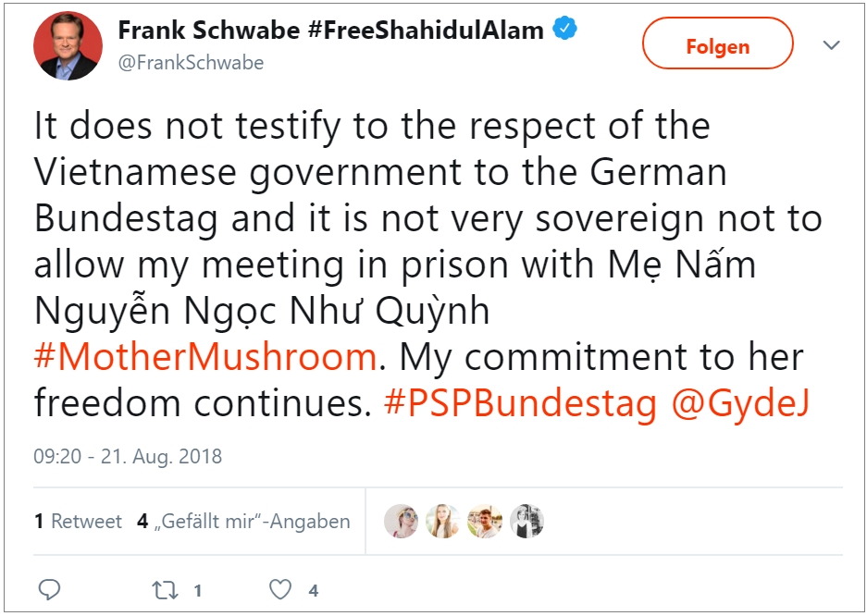Image resolution: width=867 pixels, height=616 pixels.
Task: Open Frank Schwabe's profile picture
Action: point(68,47)
